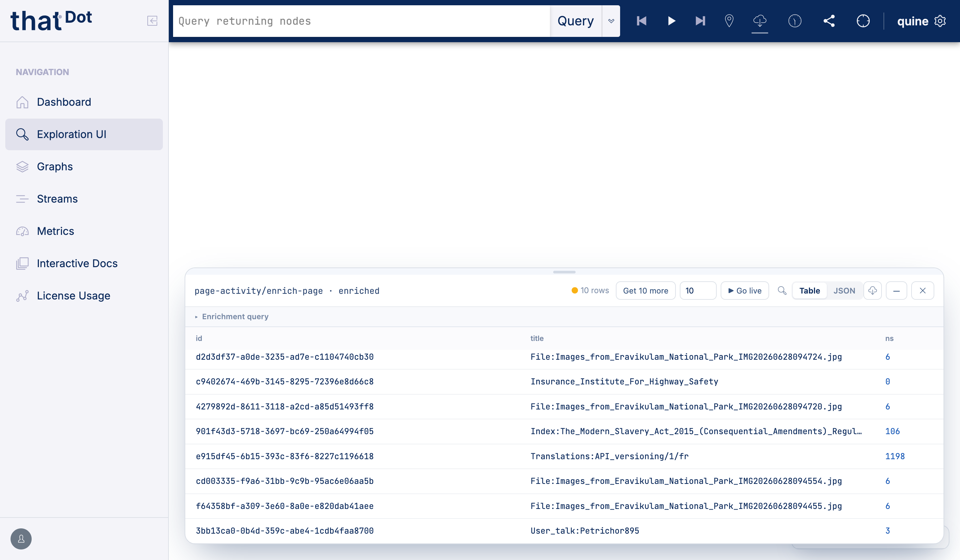This screenshot has height=560, width=960.
Task: Select id 4279892d-8611-3118-a2cd-a85d51493ff8
Action: pos(285,406)
